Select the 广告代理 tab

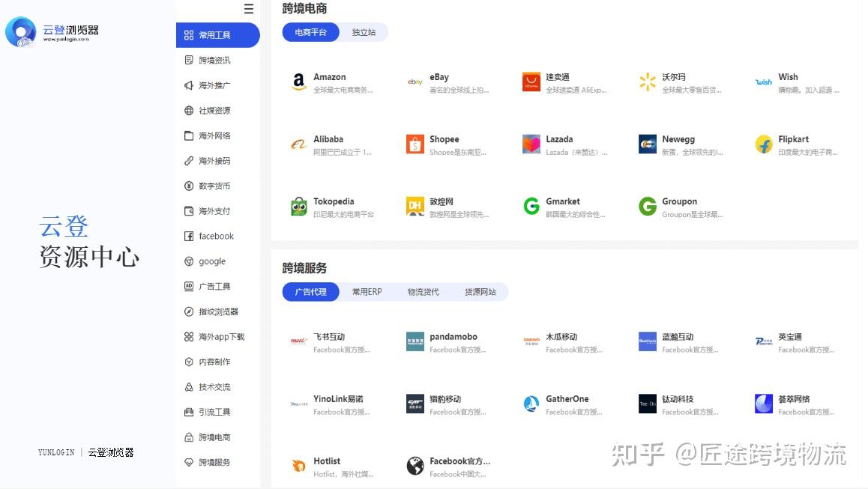pos(310,291)
